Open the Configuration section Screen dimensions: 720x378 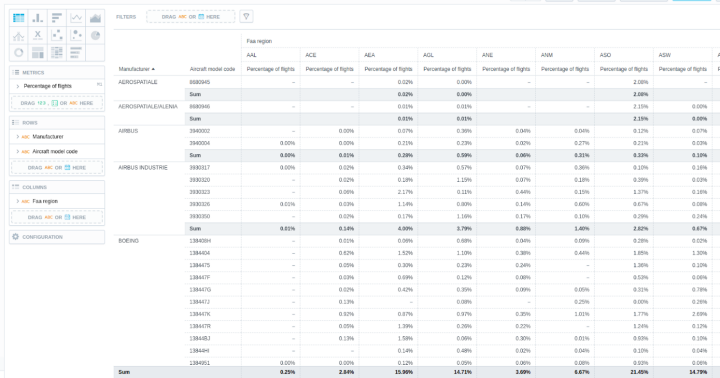click(x=57, y=237)
